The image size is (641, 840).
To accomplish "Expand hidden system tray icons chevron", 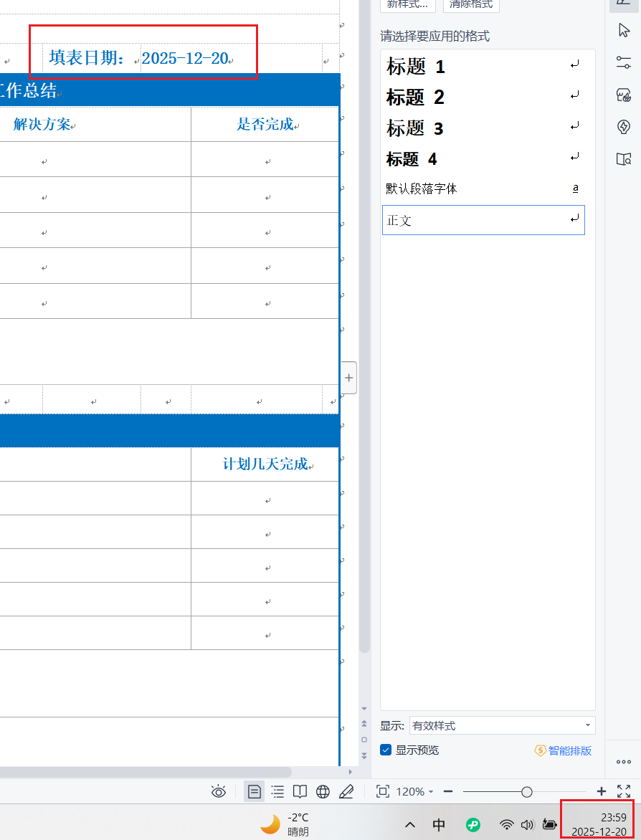I will coord(410,824).
